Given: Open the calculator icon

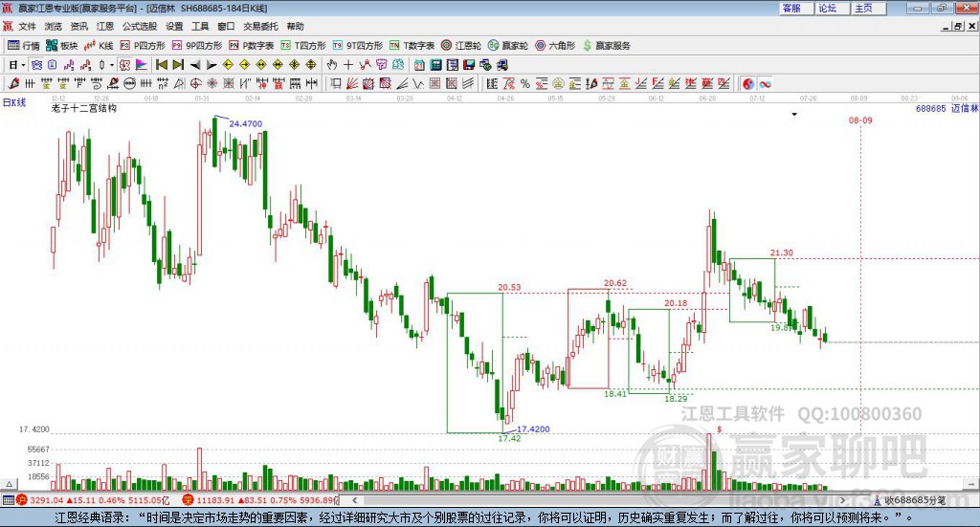Looking at the screenshot, I should (435, 65).
